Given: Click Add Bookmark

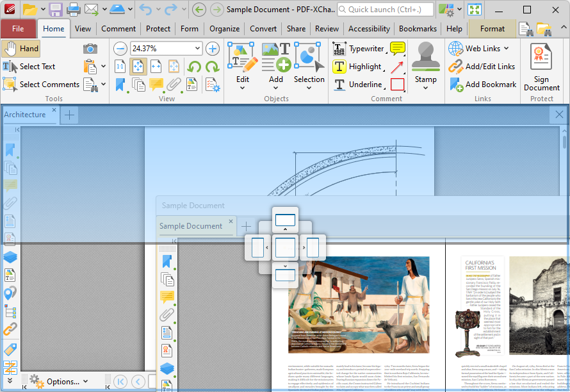Looking at the screenshot, I should tap(482, 85).
